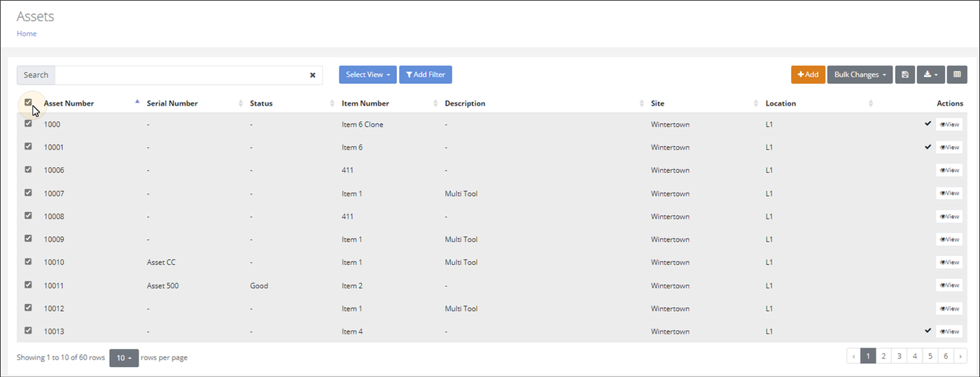Image resolution: width=980 pixels, height=377 pixels.
Task: Click the sort arrows on Location column
Action: coord(871,104)
